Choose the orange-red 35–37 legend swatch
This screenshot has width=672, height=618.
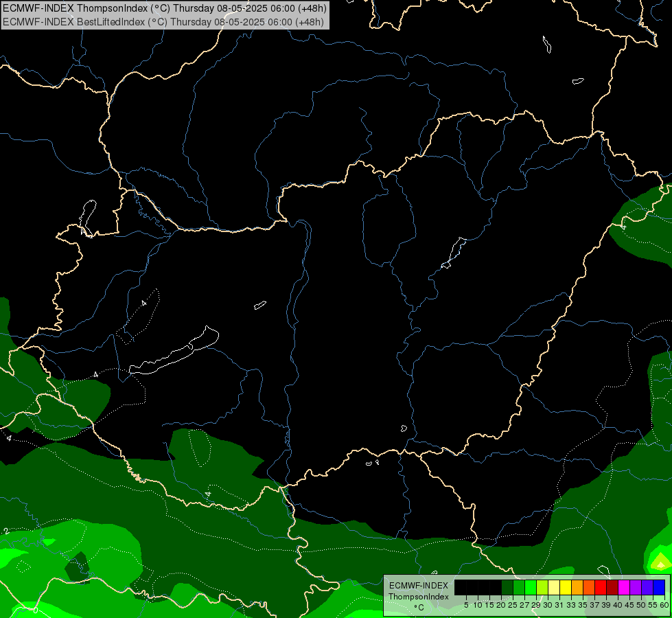click(x=589, y=587)
